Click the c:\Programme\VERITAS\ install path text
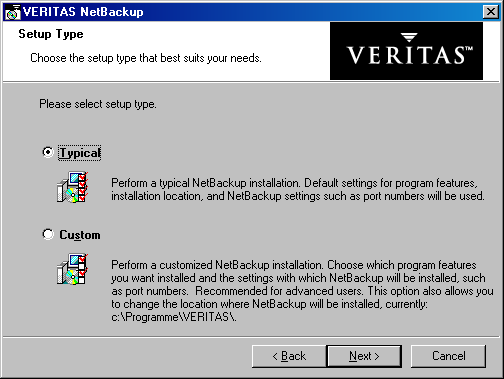The image size is (504, 379). click(174, 317)
